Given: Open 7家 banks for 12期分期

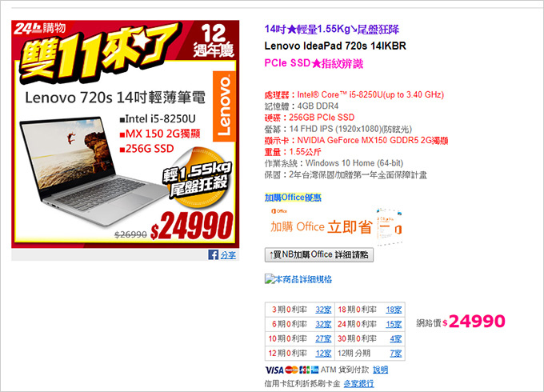Looking at the screenshot, I should pos(395,353).
